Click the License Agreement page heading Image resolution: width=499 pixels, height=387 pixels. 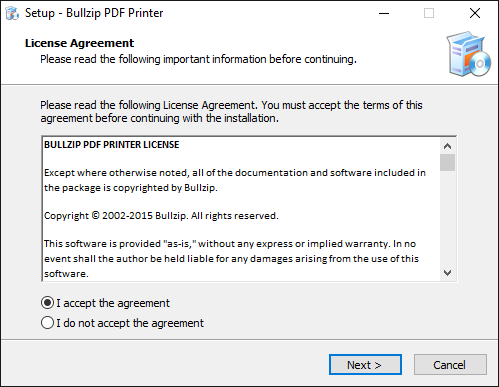click(x=79, y=43)
